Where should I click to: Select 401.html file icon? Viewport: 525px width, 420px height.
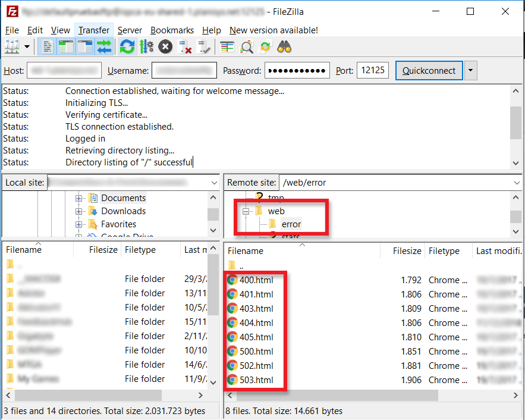(232, 294)
